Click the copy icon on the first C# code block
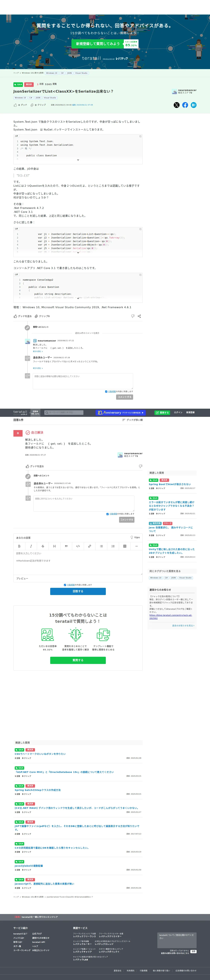The image size is (210, 980). pos(140,136)
